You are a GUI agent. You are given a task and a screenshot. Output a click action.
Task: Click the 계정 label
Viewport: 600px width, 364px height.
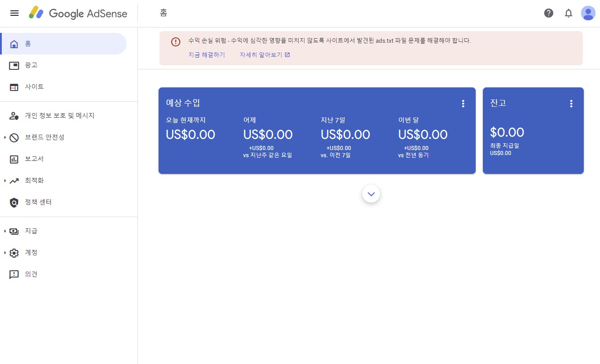pos(31,253)
